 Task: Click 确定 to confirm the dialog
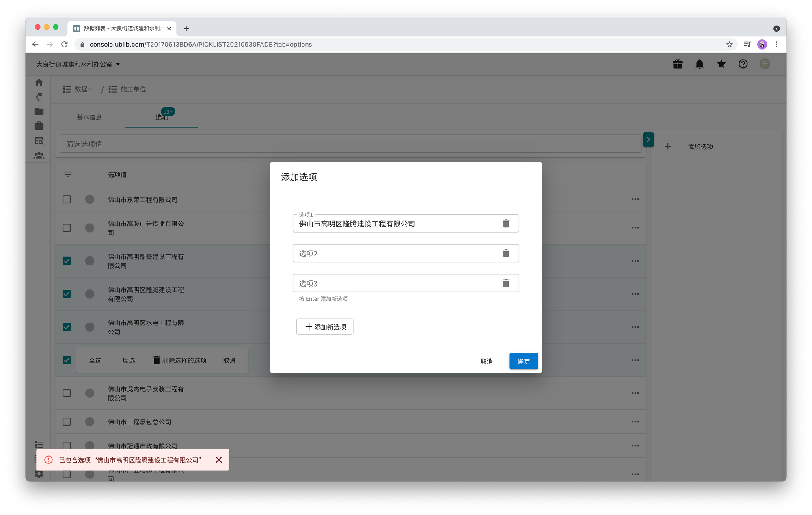tap(523, 361)
